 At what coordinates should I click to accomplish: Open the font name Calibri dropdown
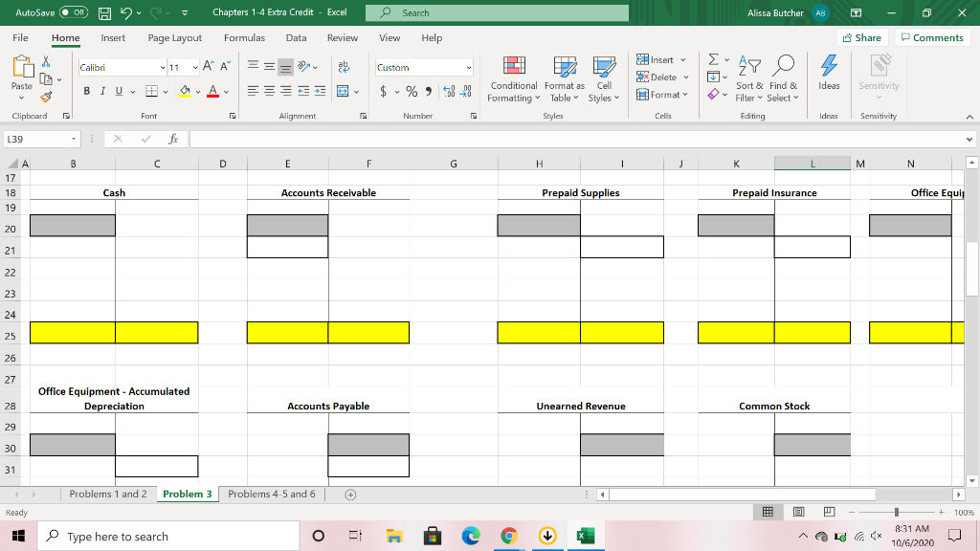coord(163,68)
